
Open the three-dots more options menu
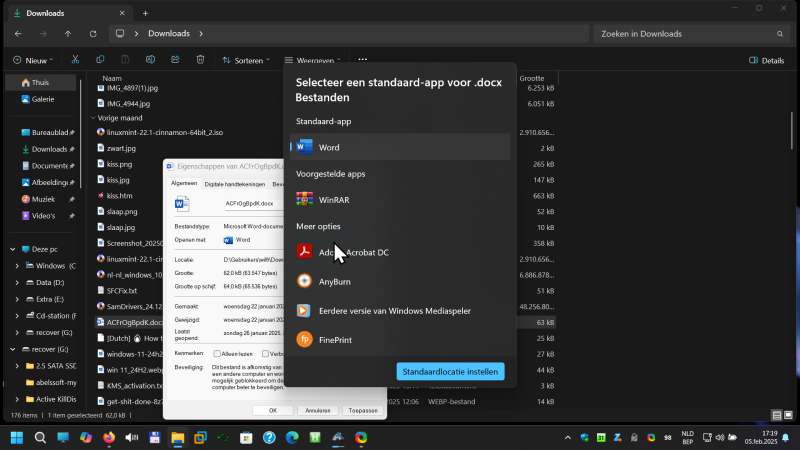(x=362, y=60)
